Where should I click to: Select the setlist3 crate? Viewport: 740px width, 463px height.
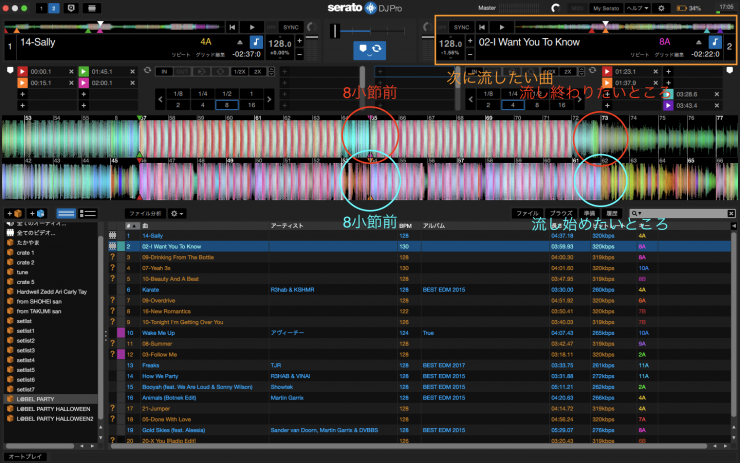pyautogui.click(x=25, y=350)
